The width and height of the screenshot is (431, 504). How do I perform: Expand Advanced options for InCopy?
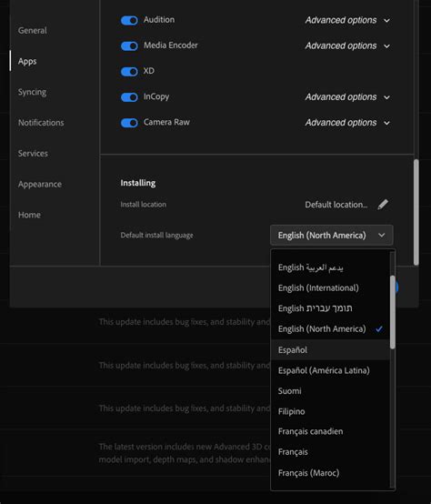(x=347, y=97)
